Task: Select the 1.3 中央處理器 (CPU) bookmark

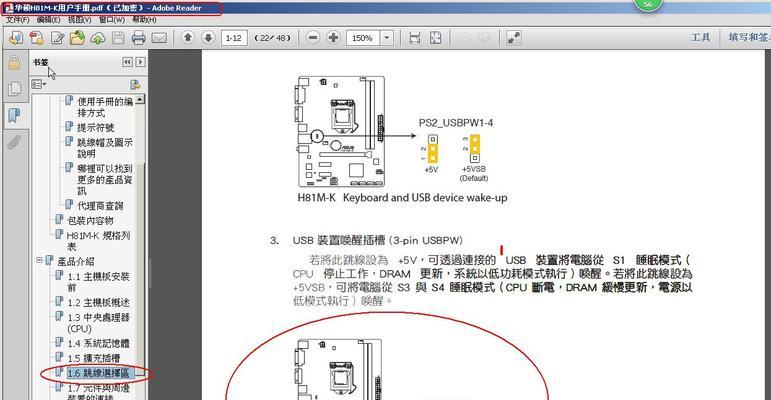Action: (x=98, y=323)
